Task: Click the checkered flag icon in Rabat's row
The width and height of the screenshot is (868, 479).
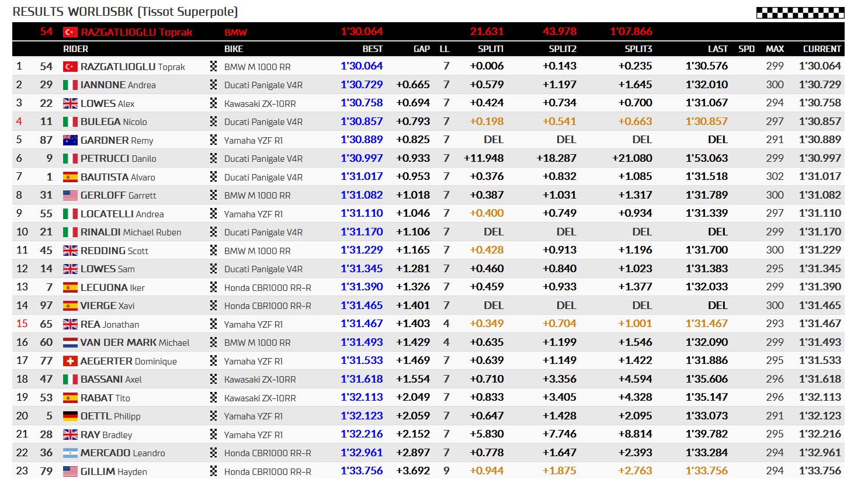Action: pos(213,398)
